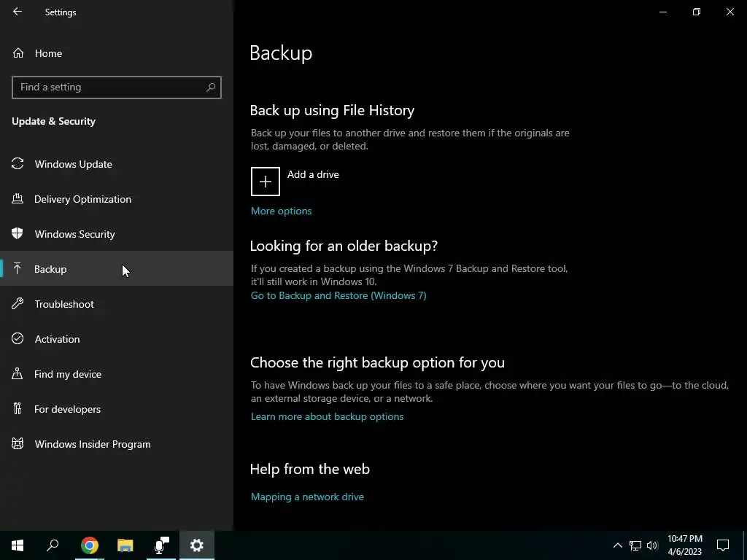Click the Windows Security shield icon
The image size is (747, 560).
18,233
